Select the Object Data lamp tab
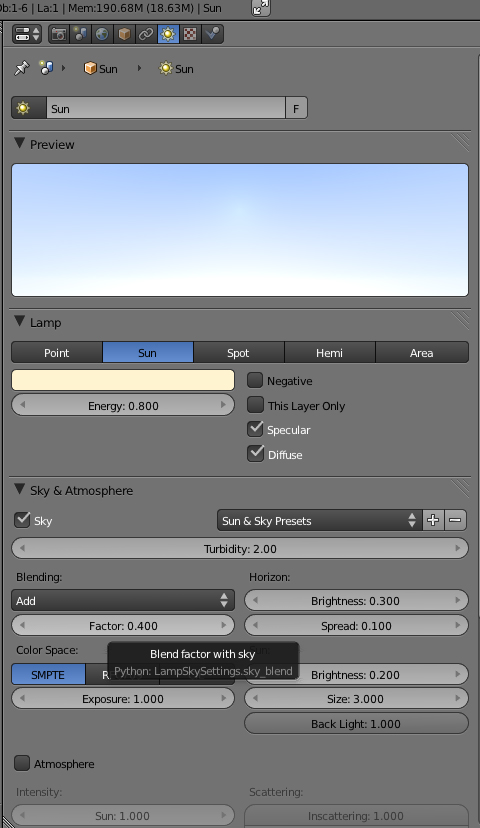The image size is (480, 828). 168,34
